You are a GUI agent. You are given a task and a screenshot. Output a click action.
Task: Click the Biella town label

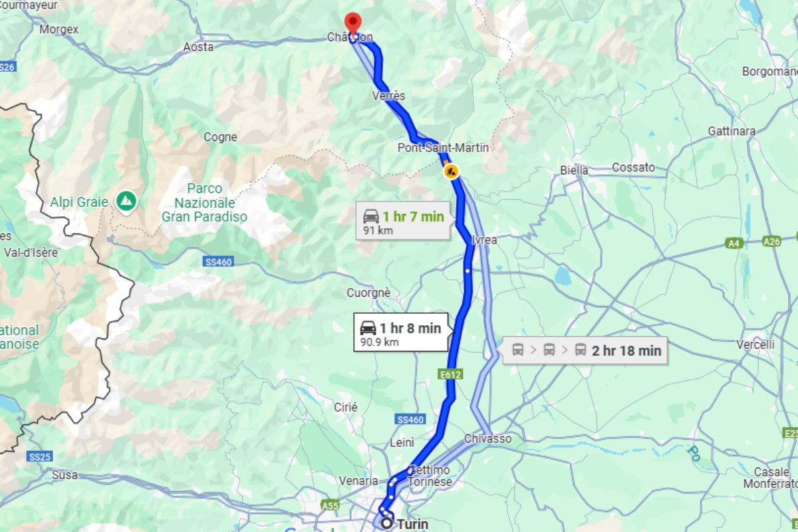(574, 170)
